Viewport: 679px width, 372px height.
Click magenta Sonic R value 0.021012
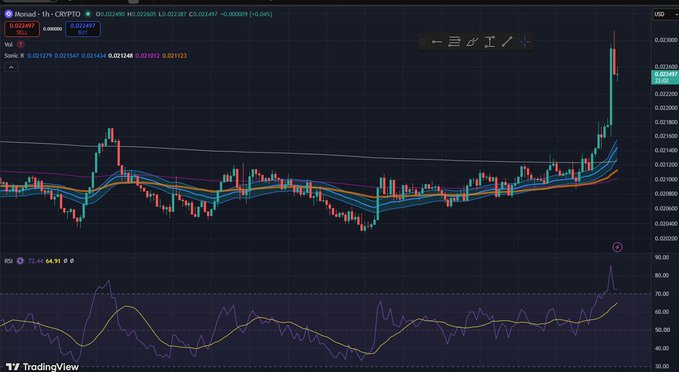click(x=148, y=56)
